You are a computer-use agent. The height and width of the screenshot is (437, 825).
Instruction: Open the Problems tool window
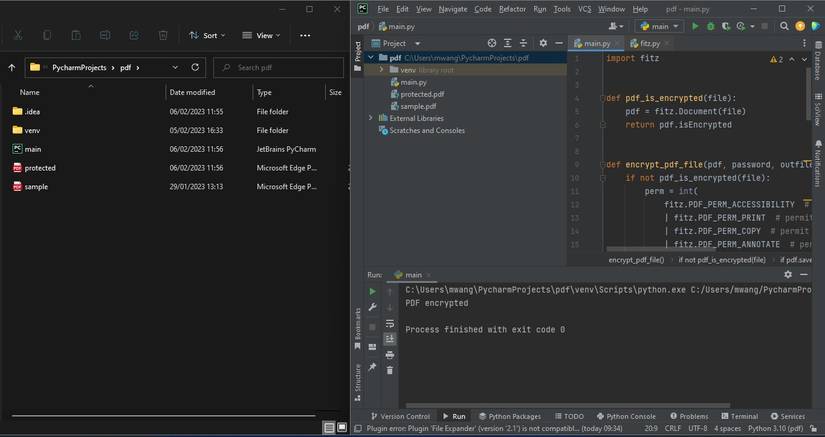click(x=689, y=416)
